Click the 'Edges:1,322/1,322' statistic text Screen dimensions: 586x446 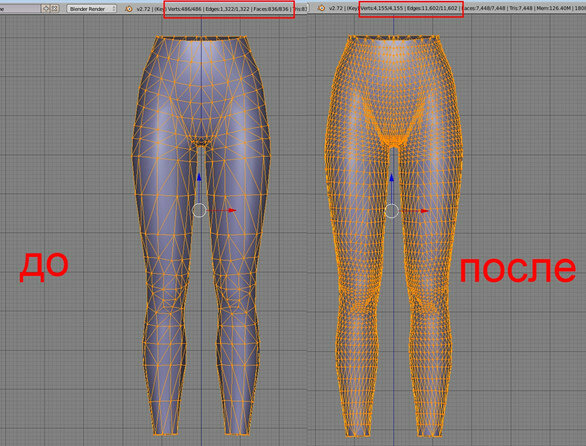[227, 9]
